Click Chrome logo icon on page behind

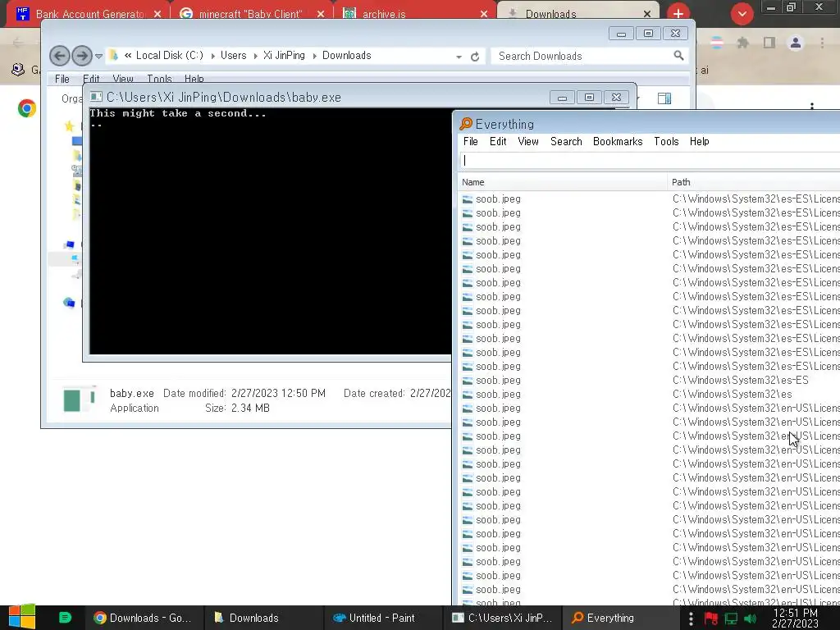(x=27, y=108)
